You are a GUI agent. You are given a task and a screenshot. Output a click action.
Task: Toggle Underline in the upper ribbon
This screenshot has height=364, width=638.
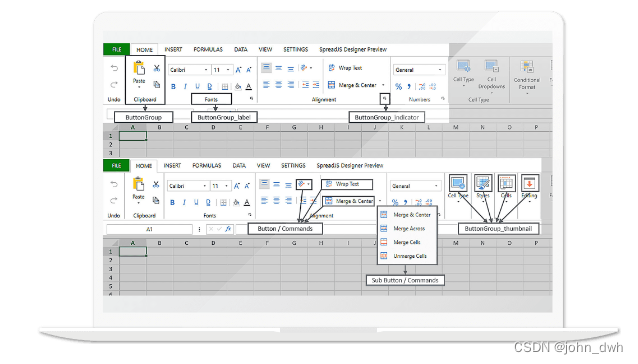pos(197,86)
